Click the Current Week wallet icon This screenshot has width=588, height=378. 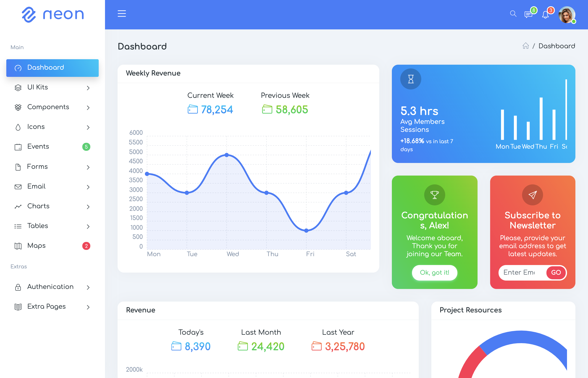point(193,109)
